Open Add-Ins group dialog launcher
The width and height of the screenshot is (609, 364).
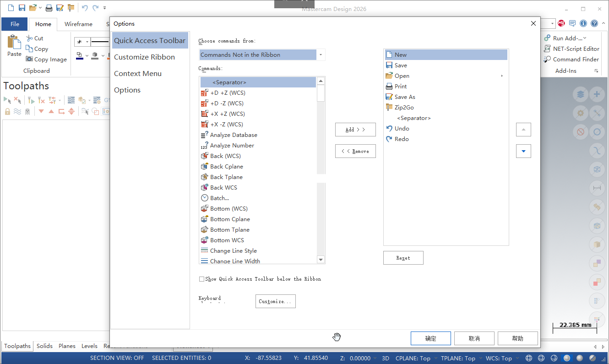point(597,71)
